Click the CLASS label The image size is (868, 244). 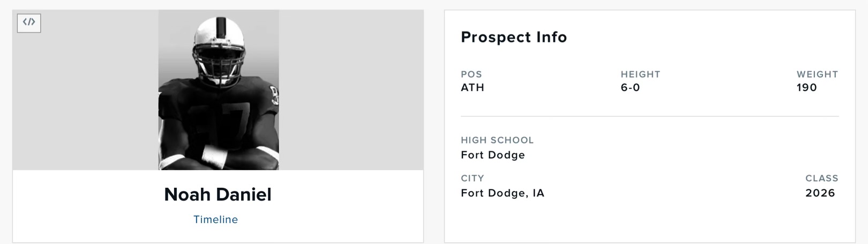[822, 178]
